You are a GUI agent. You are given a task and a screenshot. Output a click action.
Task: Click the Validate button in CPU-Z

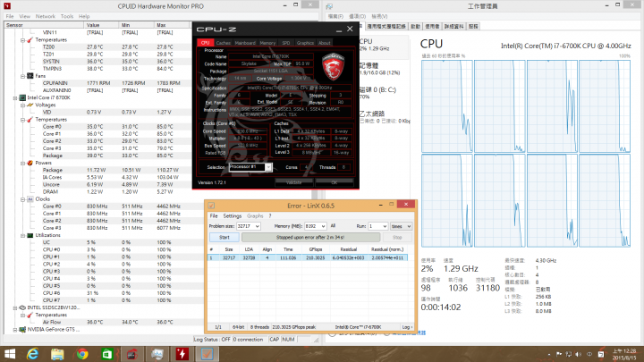pos(293,182)
